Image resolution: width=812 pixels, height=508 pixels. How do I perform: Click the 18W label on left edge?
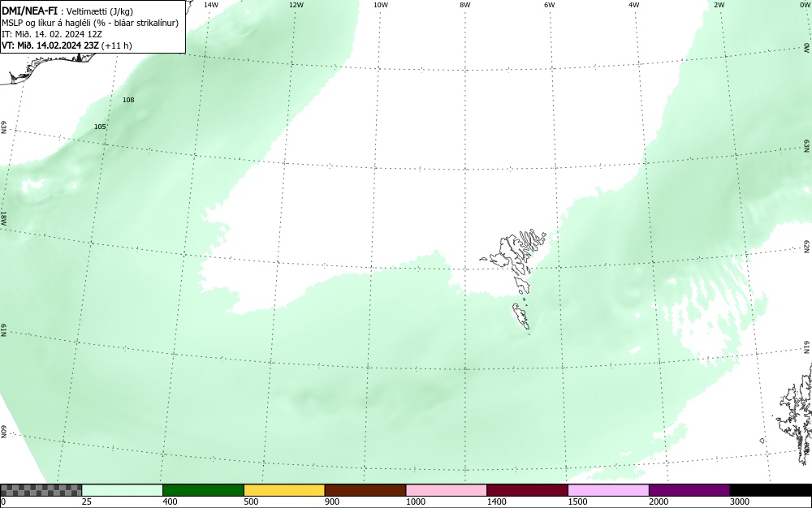3,217
